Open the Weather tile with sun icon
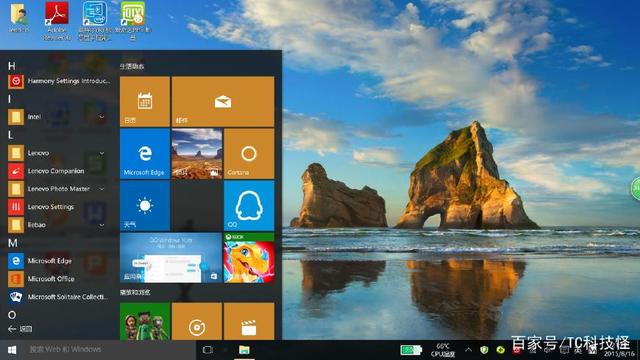 pos(145,206)
